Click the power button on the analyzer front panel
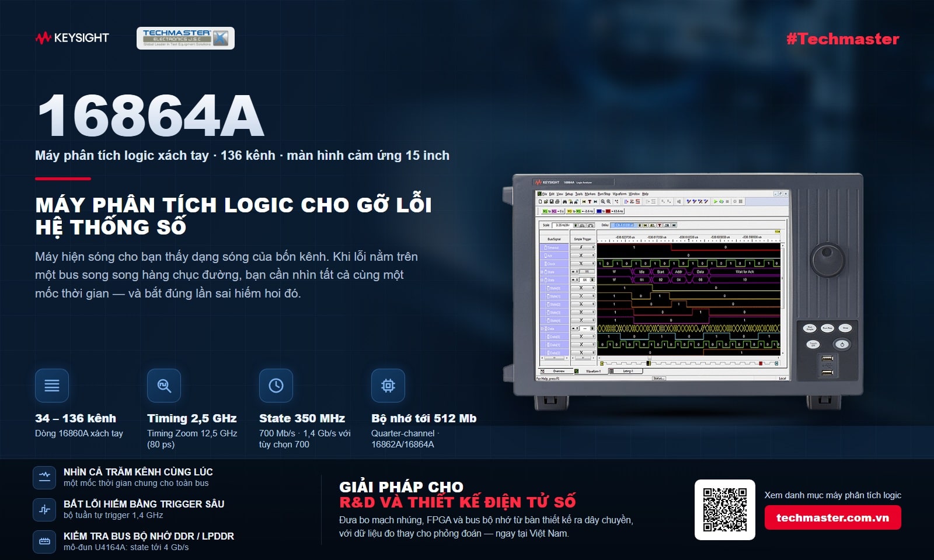Image resolution: width=934 pixels, height=560 pixels. coord(842,344)
